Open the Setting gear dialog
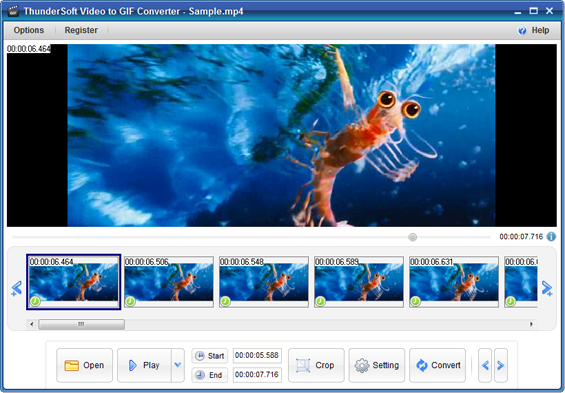This screenshot has width=565, height=393. point(377,365)
